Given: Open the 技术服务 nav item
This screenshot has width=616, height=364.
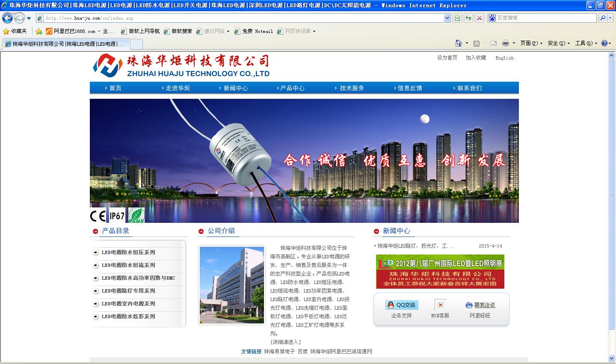Looking at the screenshot, I should 352,88.
